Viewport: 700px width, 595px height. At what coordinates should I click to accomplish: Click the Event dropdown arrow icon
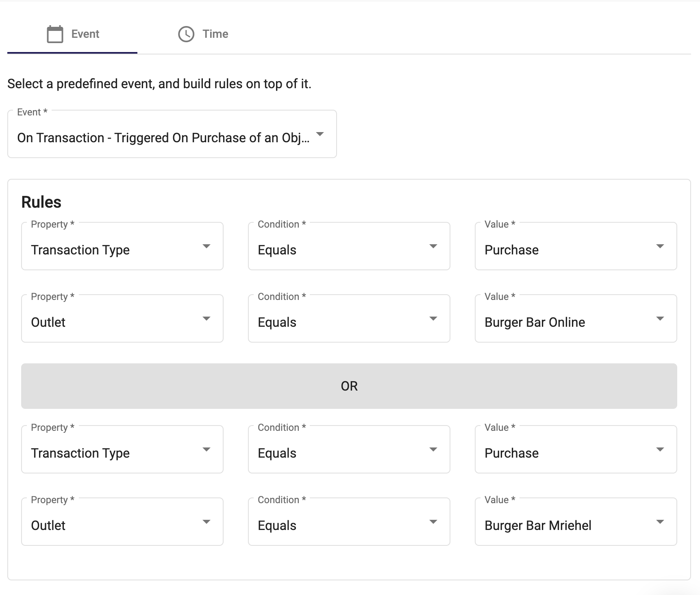pos(320,134)
